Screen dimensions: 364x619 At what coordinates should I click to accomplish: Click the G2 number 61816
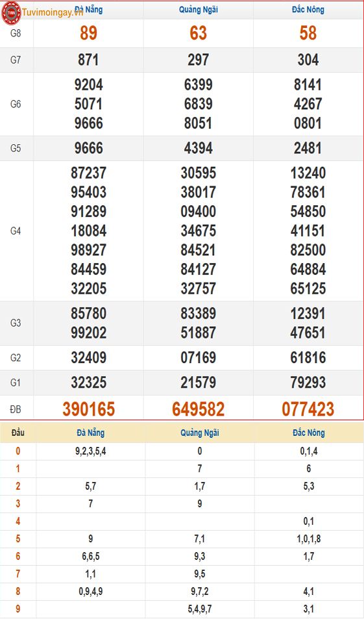[308, 358]
